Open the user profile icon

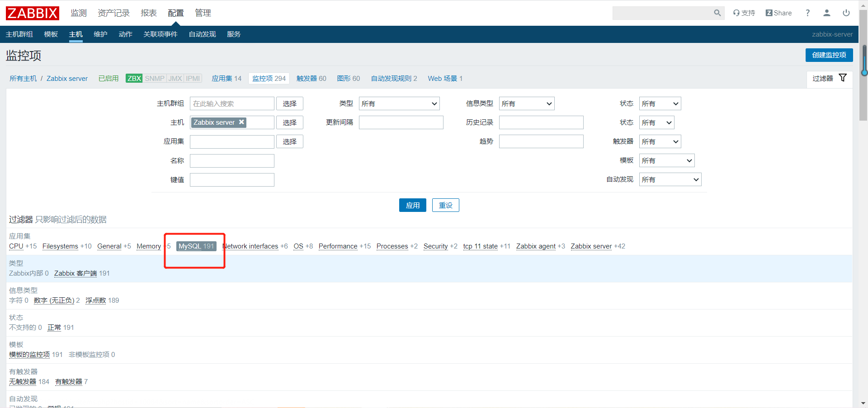tap(827, 13)
